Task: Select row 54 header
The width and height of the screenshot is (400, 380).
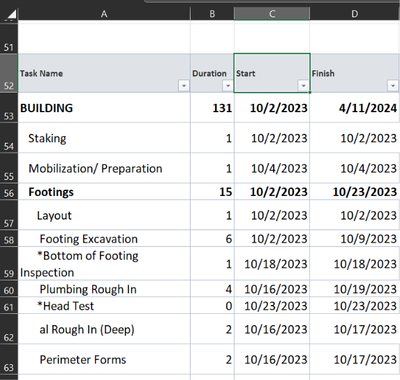Action: 9,138
